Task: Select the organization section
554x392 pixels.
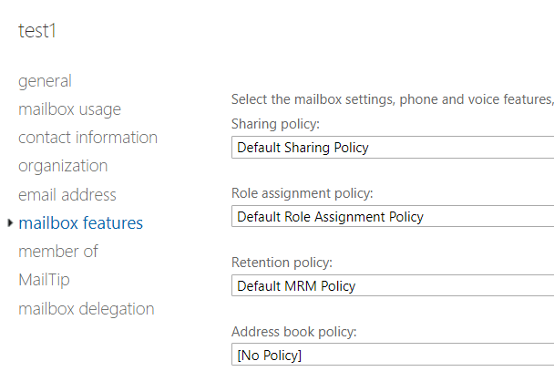Action: (x=63, y=166)
